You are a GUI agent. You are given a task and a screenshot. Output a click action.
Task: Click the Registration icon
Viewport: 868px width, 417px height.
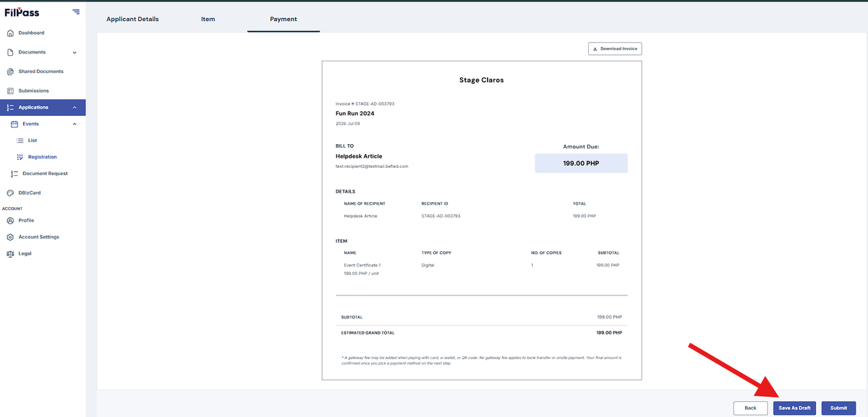click(20, 157)
